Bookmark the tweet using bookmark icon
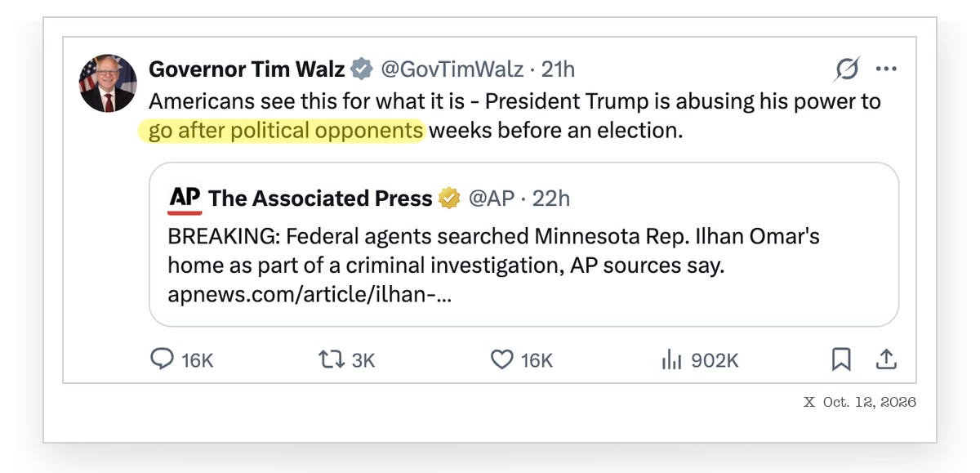This screenshot has width=980, height=473. (841, 359)
